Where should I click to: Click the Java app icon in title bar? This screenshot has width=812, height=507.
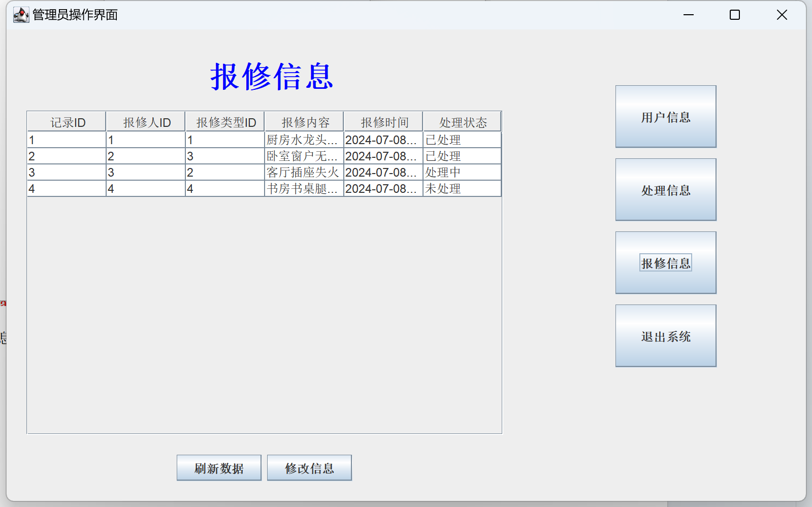(21, 15)
